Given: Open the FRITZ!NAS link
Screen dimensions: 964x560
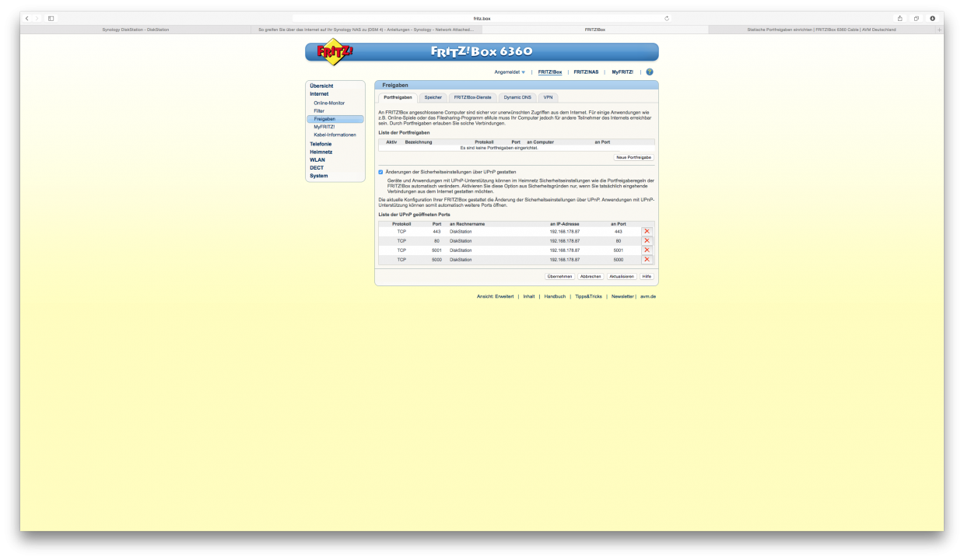Looking at the screenshot, I should (x=586, y=72).
